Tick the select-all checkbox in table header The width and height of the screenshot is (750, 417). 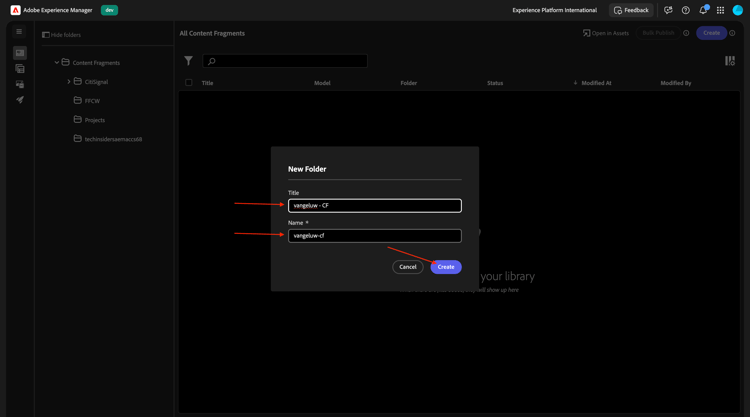tap(189, 83)
